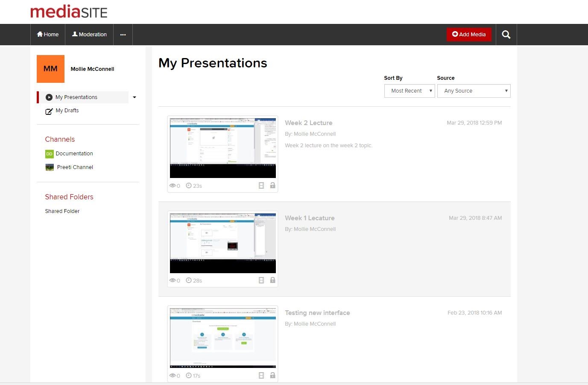Open the ellipsis overflow menu in the navbar
588x385 pixels.
click(123, 34)
